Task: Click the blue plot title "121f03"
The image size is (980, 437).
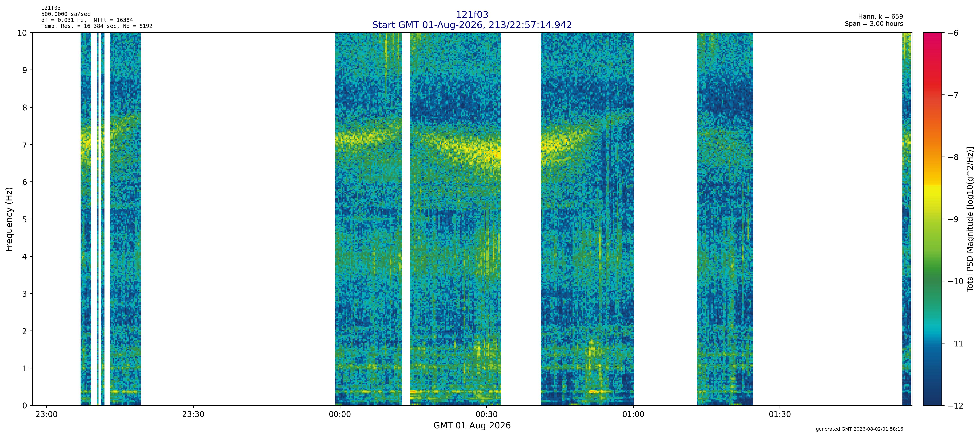Action: click(x=472, y=15)
